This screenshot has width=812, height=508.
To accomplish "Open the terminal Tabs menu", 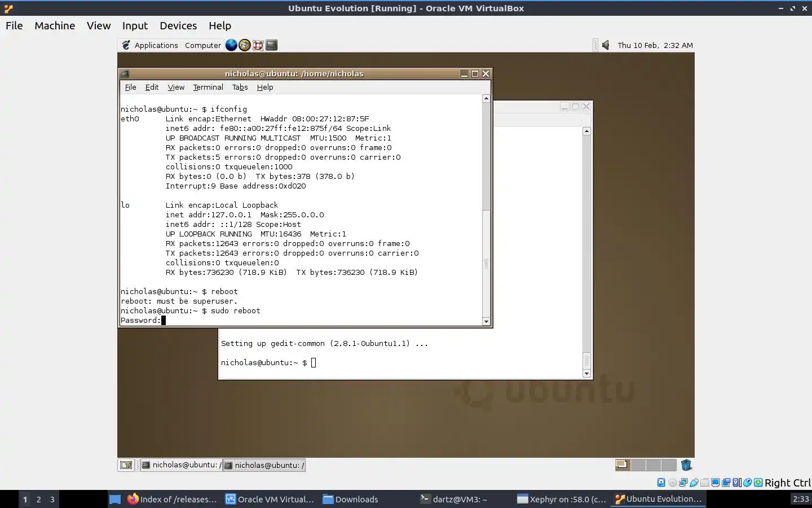I will 240,87.
